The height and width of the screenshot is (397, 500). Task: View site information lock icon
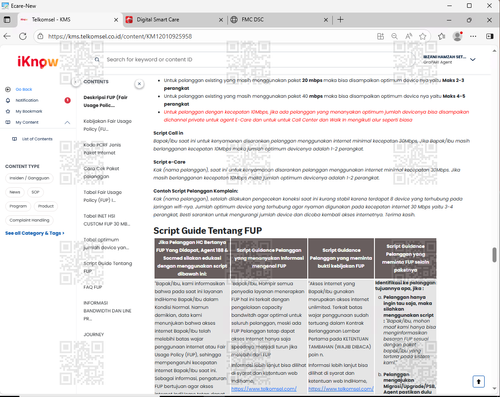tap(40, 36)
